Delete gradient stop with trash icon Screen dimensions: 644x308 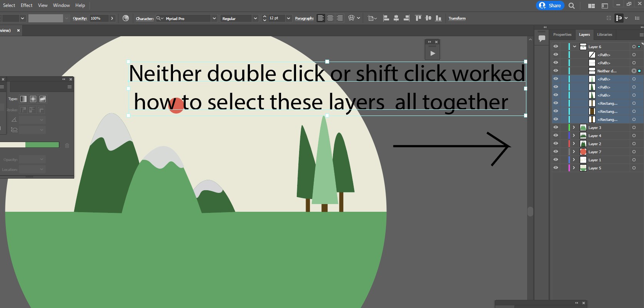(x=67, y=146)
